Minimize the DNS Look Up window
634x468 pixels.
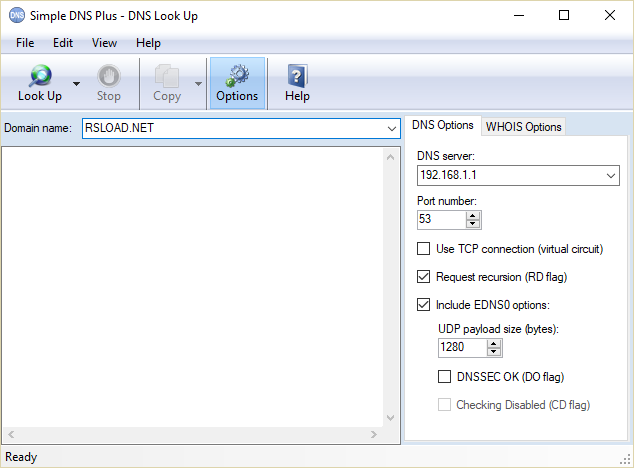click(519, 15)
